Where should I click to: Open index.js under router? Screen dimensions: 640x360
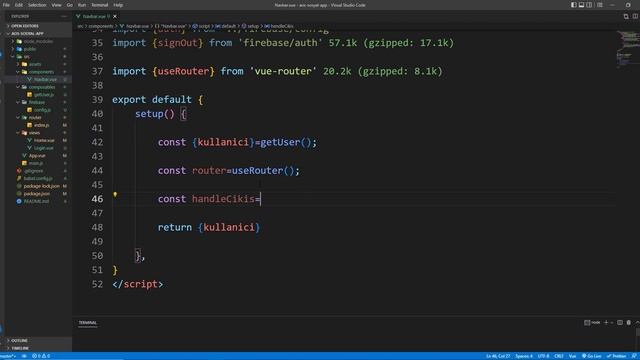[x=38, y=125]
